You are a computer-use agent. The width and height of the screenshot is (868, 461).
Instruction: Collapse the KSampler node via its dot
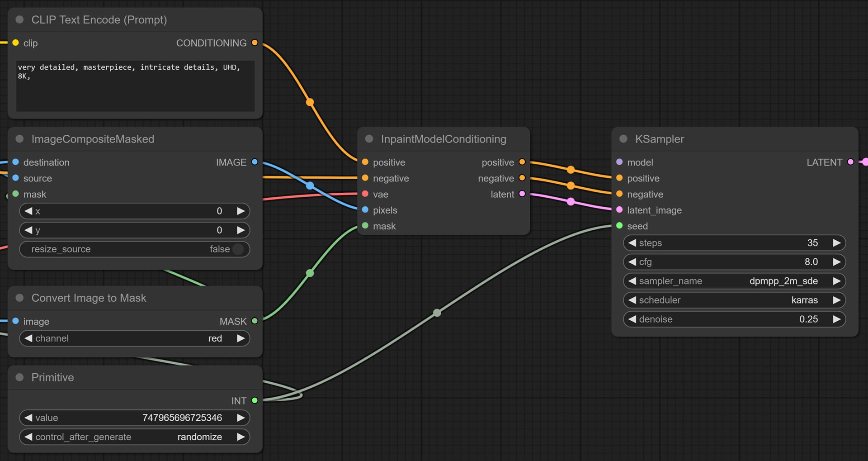[x=623, y=139]
